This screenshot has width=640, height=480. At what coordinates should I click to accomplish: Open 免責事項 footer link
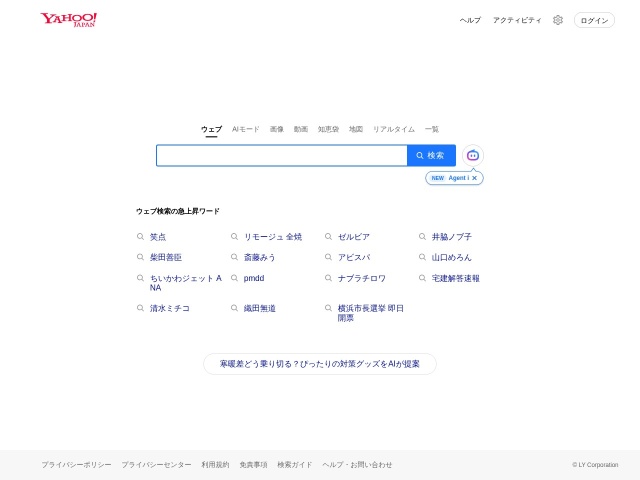(253, 464)
